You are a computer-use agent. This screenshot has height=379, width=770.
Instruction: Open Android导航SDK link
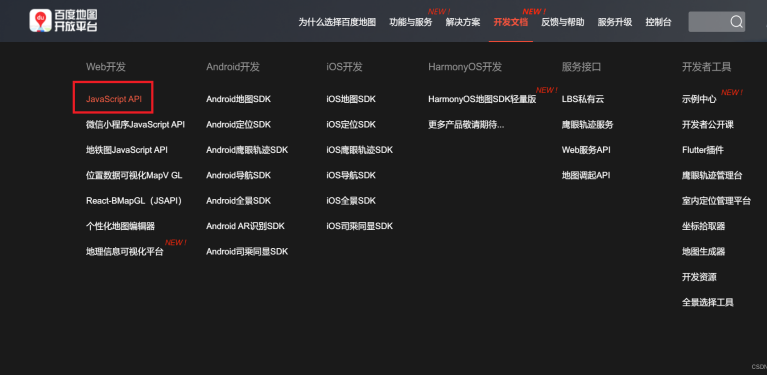click(x=238, y=175)
